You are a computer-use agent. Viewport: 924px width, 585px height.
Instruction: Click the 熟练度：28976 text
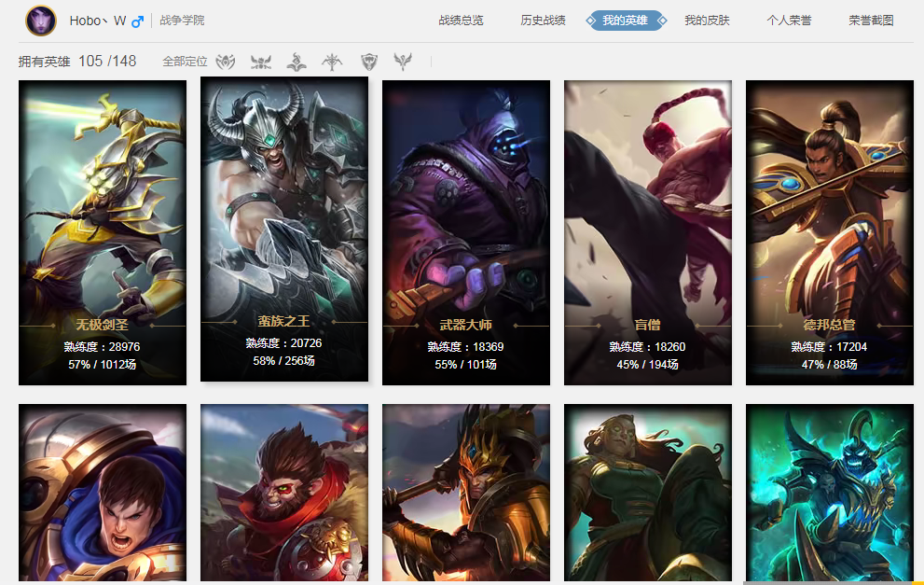point(102,347)
